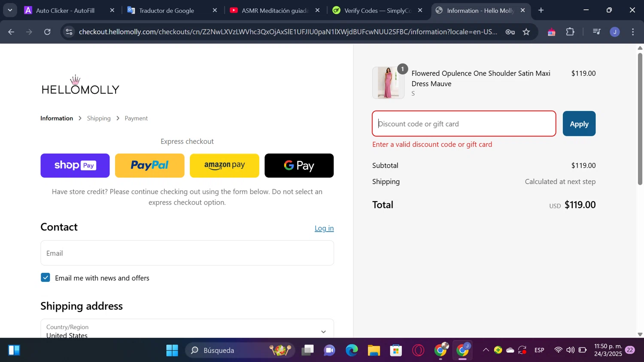
Task: Open a new browser tab
Action: [541, 10]
